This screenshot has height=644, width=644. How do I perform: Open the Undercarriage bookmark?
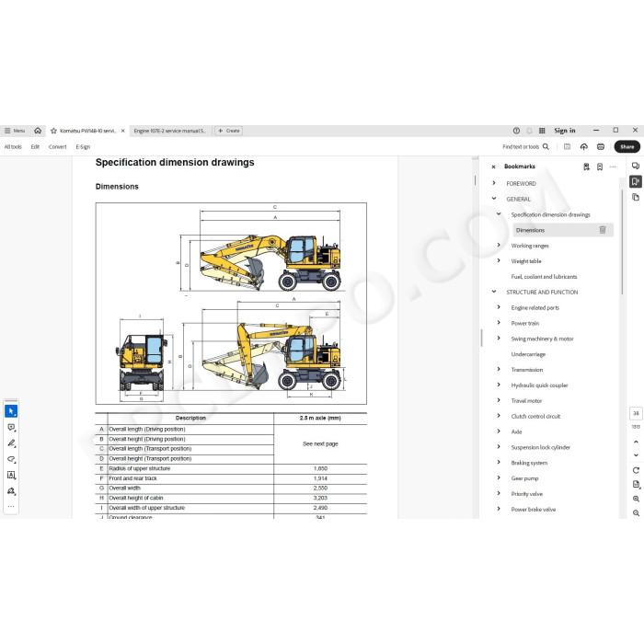coord(528,354)
